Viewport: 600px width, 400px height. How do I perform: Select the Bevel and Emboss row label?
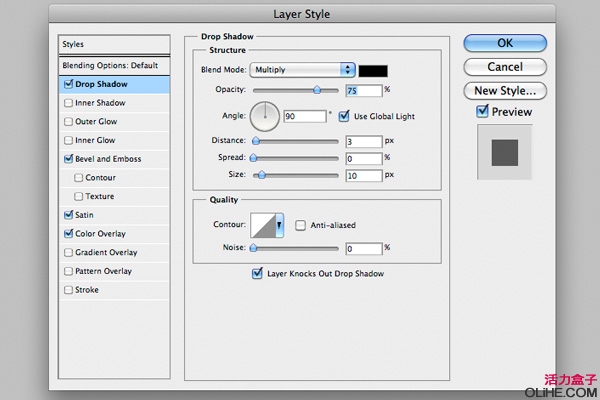[x=108, y=159]
